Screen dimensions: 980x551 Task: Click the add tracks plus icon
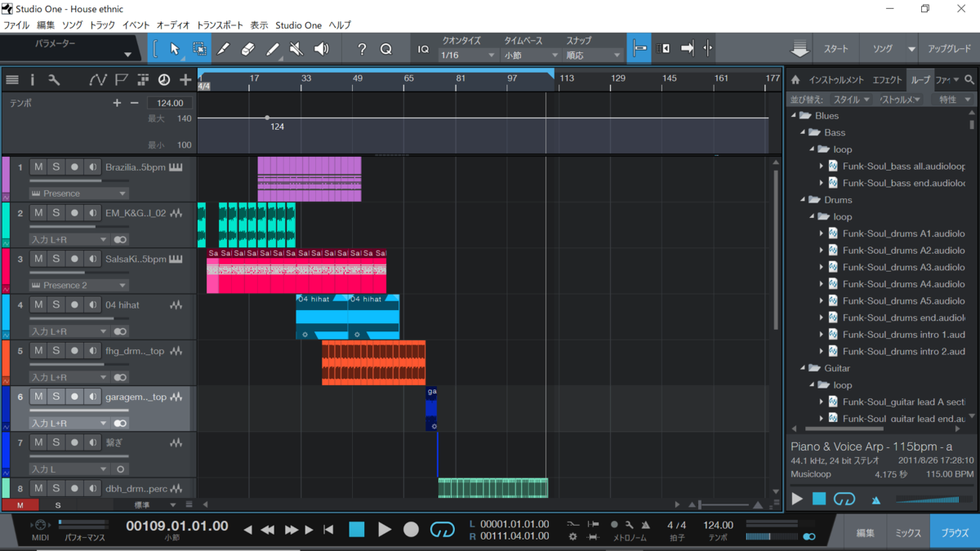185,80
